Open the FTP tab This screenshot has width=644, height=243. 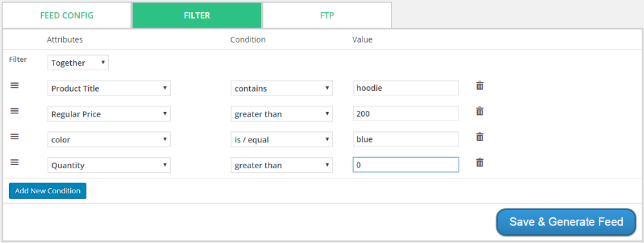[327, 15]
